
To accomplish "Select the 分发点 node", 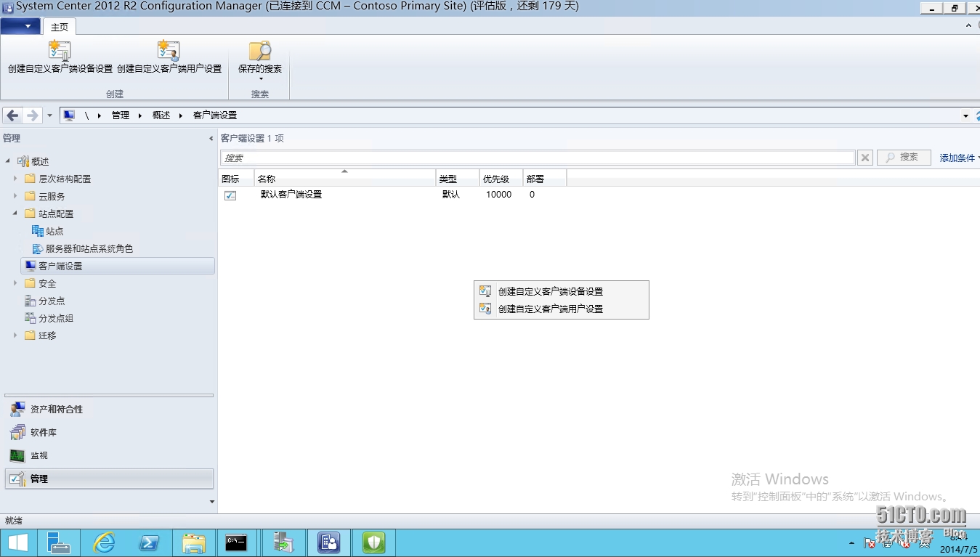I will 52,301.
